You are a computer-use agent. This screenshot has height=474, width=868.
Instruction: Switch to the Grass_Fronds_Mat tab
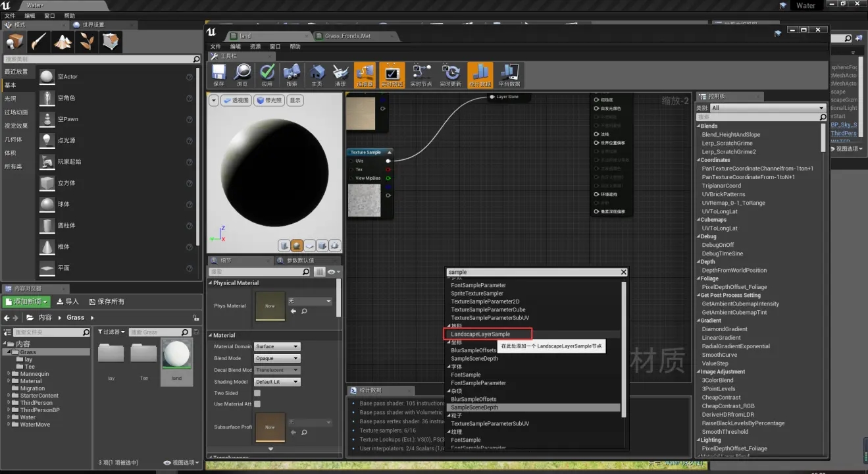click(348, 36)
